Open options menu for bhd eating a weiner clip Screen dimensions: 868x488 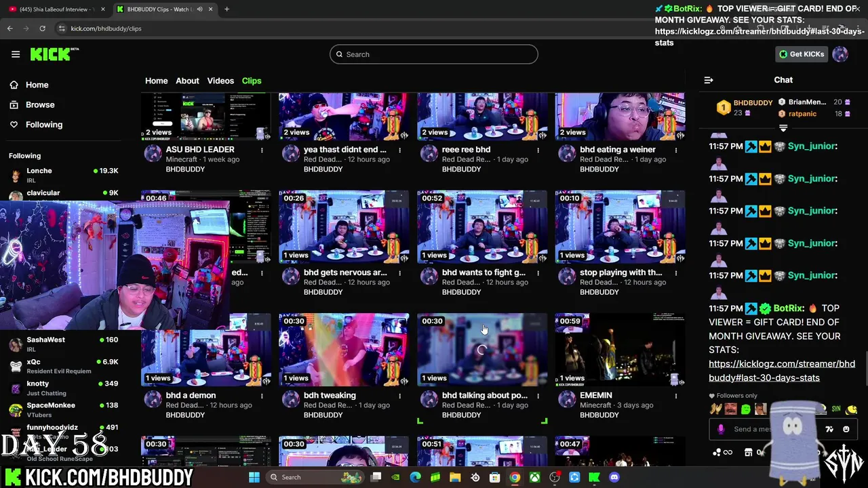[x=675, y=150]
